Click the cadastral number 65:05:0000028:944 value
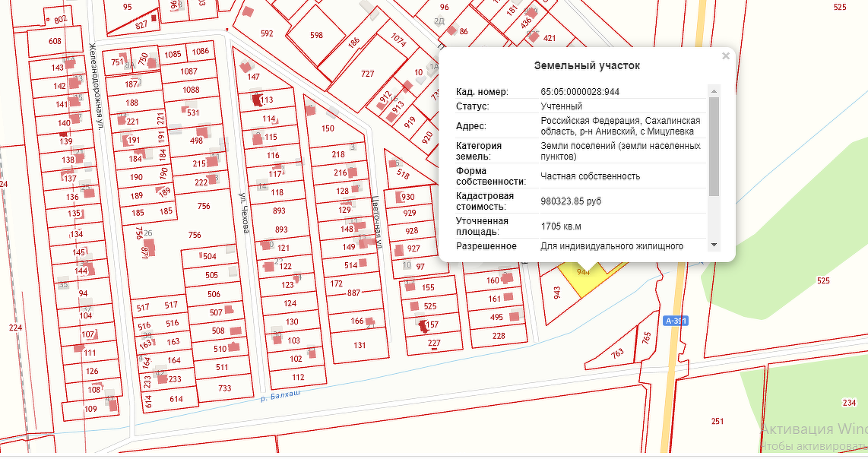This screenshot has width=868, height=459. pyautogui.click(x=580, y=91)
